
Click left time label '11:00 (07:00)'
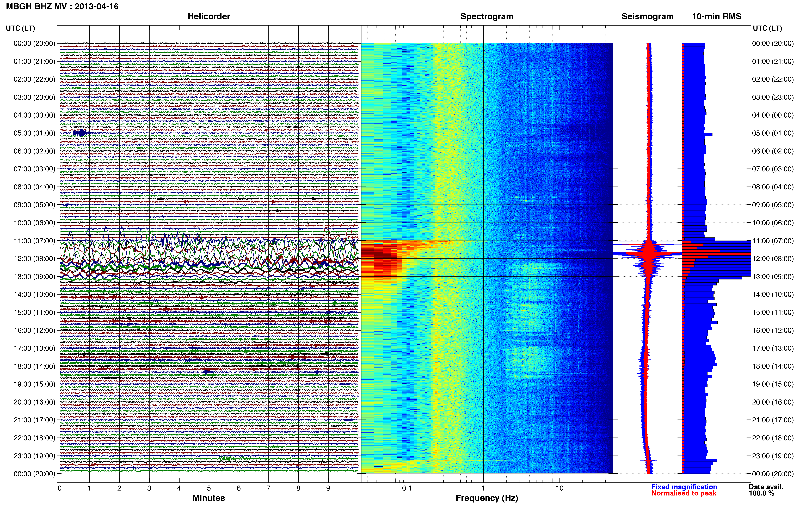pyautogui.click(x=34, y=241)
